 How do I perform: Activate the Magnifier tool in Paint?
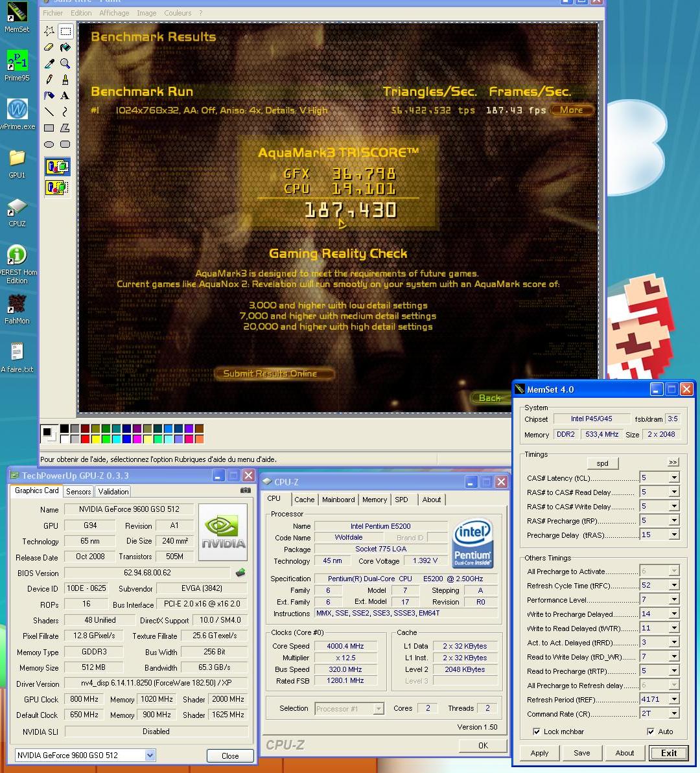pyautogui.click(x=65, y=63)
